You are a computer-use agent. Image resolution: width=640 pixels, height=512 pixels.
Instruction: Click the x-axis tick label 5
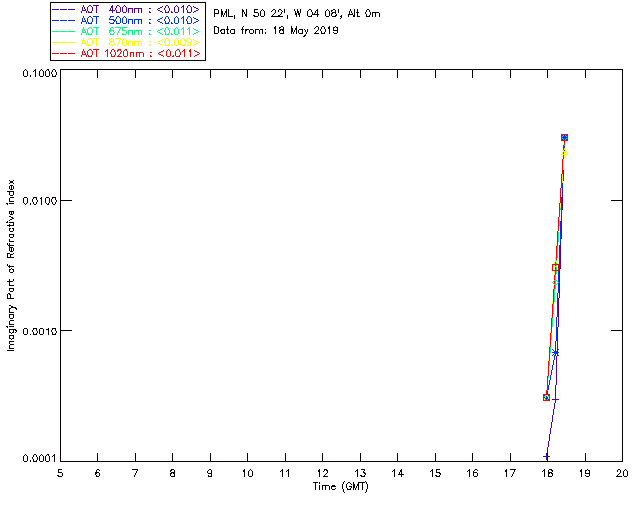pyautogui.click(x=60, y=474)
